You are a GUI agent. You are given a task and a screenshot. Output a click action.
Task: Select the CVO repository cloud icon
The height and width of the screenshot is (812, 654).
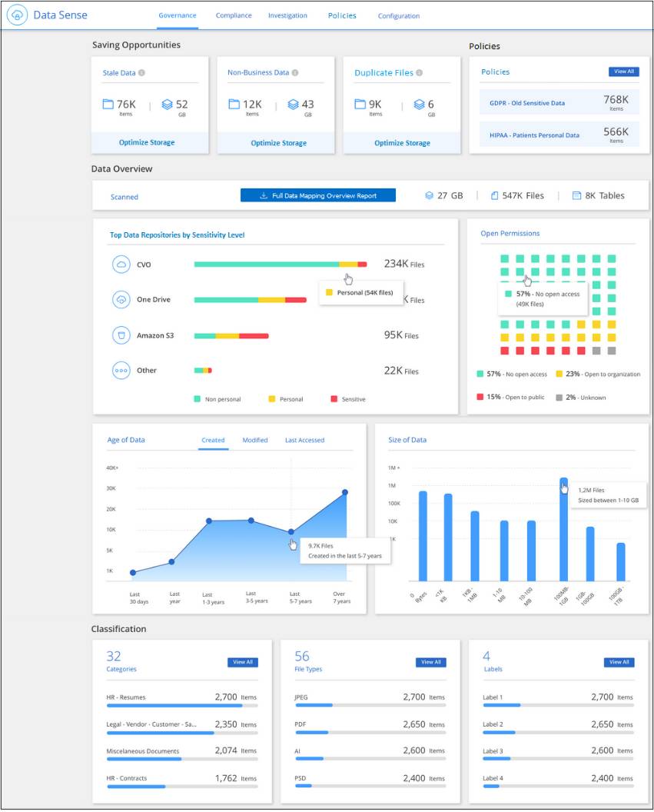click(121, 265)
